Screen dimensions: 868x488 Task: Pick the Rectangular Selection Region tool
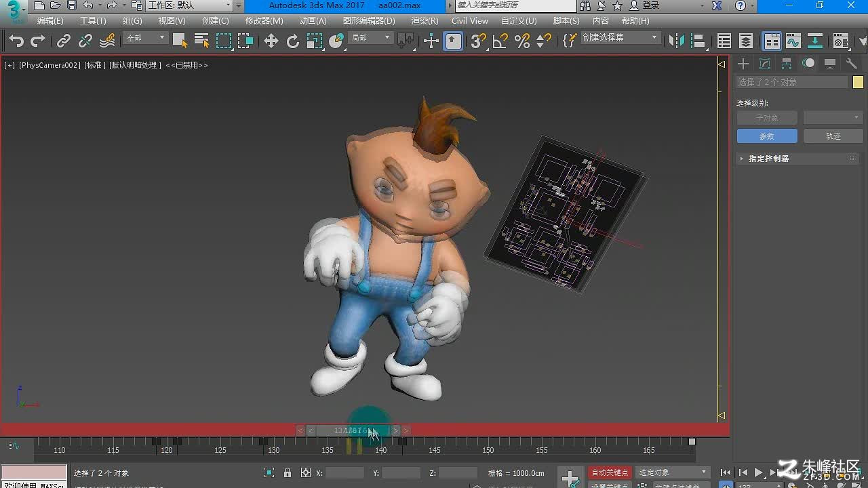(x=224, y=41)
